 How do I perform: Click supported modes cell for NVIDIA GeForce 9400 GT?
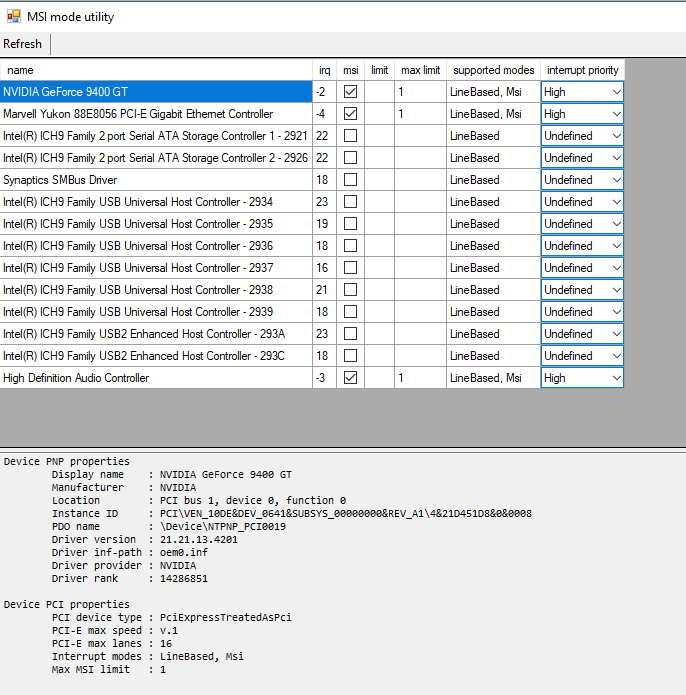(x=494, y=92)
